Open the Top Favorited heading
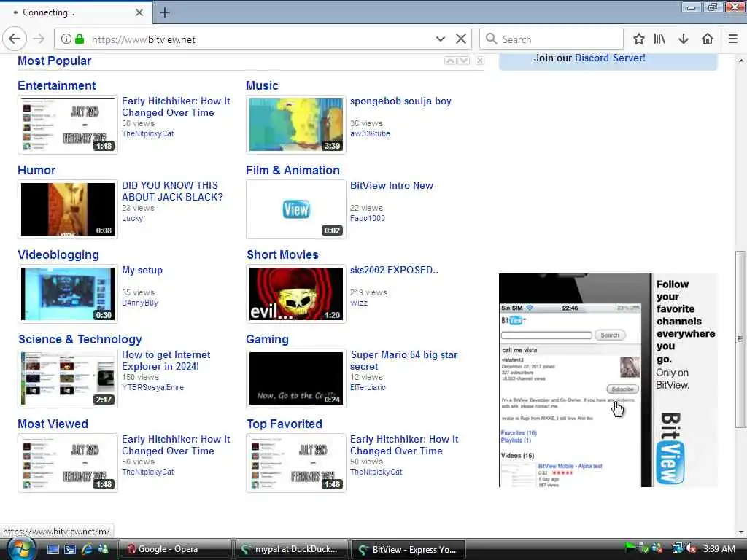This screenshot has width=747, height=560. tap(285, 424)
